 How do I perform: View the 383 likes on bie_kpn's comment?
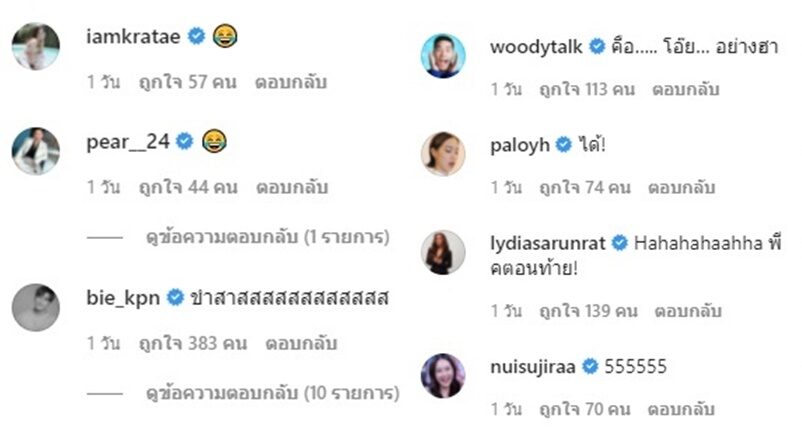(x=193, y=343)
